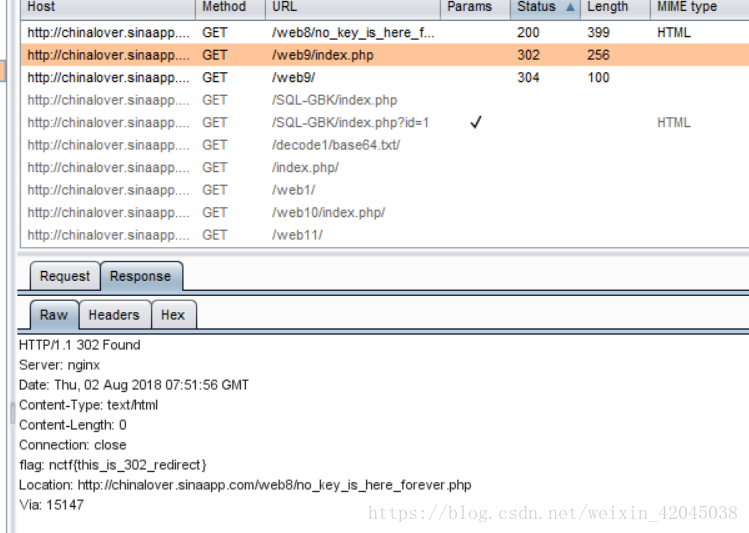The width and height of the screenshot is (749, 533).
Task: Open the Raw view tab
Action: (54, 315)
